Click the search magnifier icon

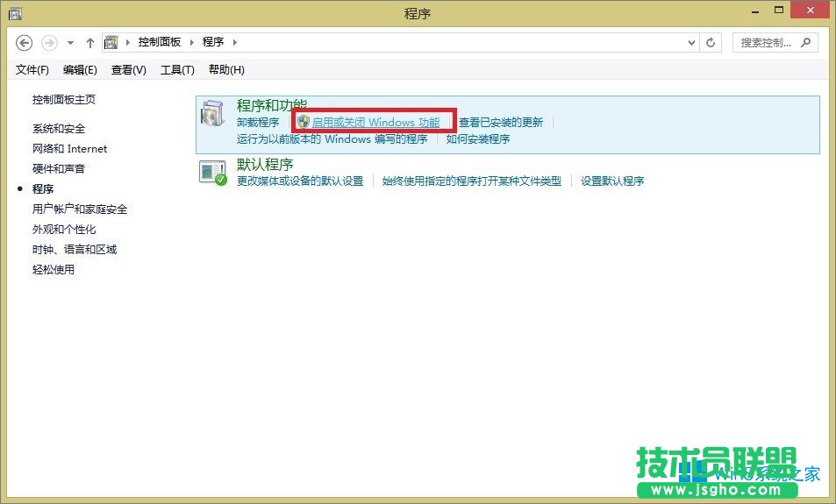[806, 43]
